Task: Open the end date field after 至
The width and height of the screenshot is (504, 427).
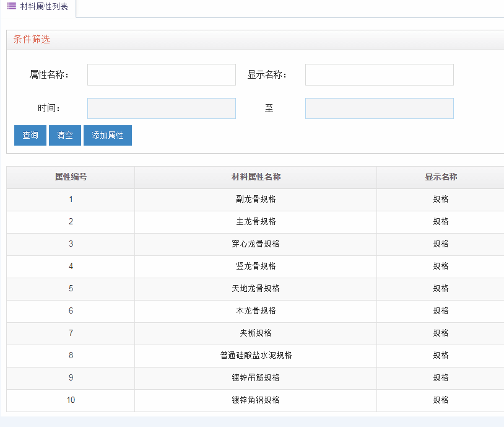Action: pos(380,108)
